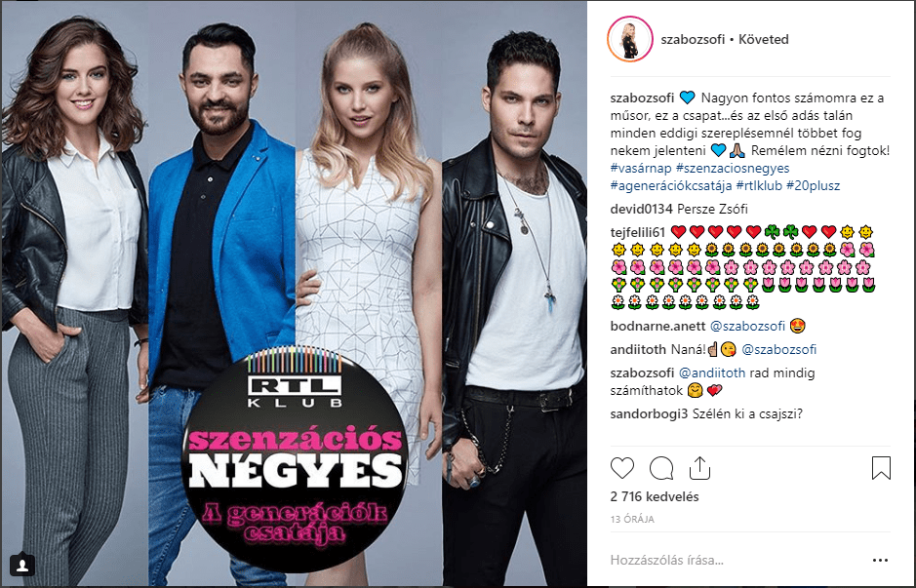Image resolution: width=916 pixels, height=588 pixels.
Task: Open the #20plusz hashtag
Action: (814, 185)
